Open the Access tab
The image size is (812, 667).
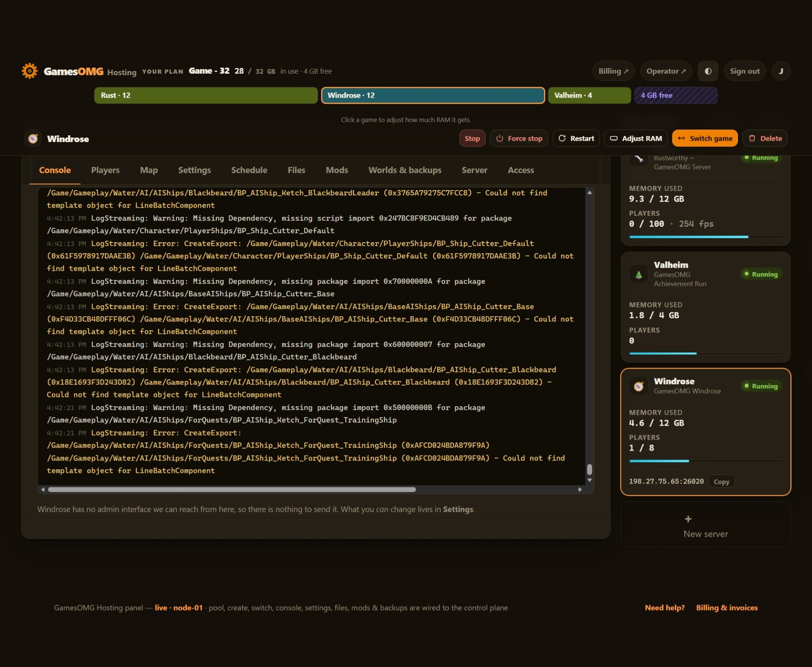pyautogui.click(x=521, y=170)
